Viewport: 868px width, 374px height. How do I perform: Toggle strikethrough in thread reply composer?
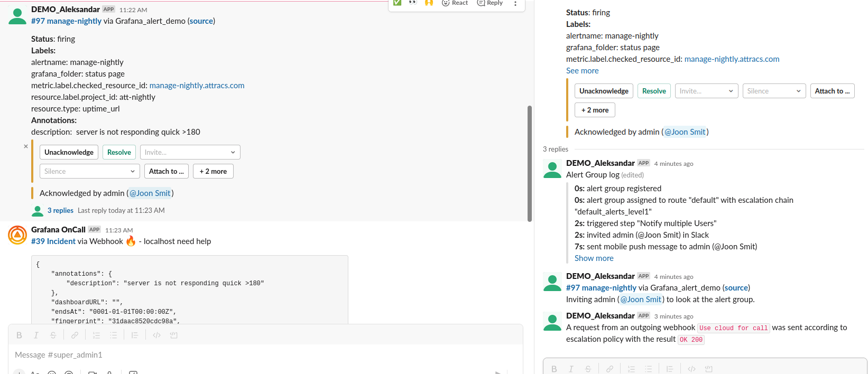tap(588, 369)
